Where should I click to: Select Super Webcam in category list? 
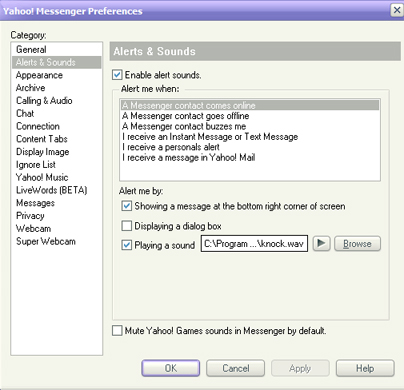(46, 241)
